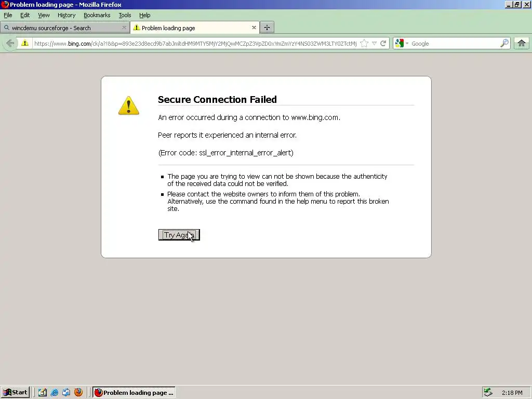The height and width of the screenshot is (399, 532).
Task: Launch the notepad quick launch icon in taskbar
Action: point(43,393)
